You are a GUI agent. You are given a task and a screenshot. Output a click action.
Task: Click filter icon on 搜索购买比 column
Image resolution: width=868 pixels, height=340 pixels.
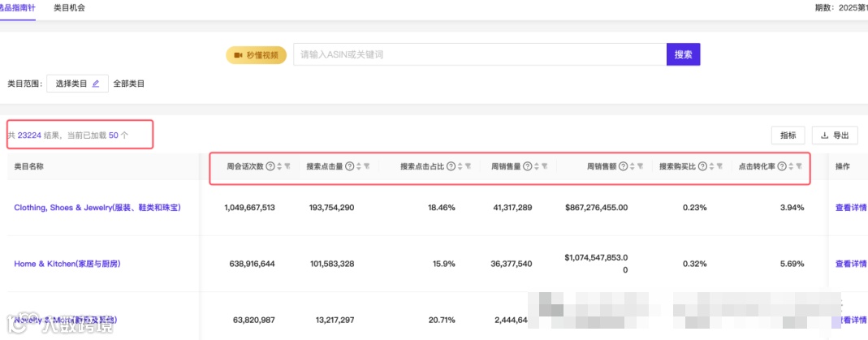point(719,166)
